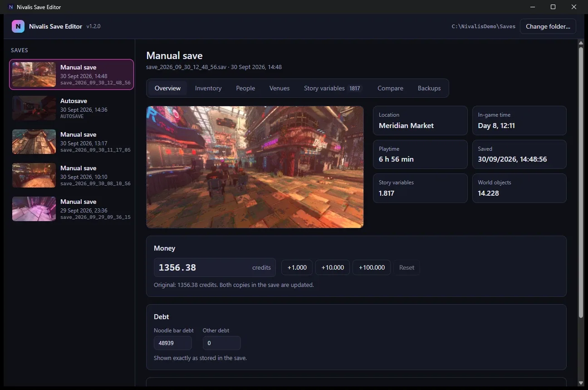This screenshot has width=588, height=390.
Task: Open the Story variables tab
Action: coord(333,88)
